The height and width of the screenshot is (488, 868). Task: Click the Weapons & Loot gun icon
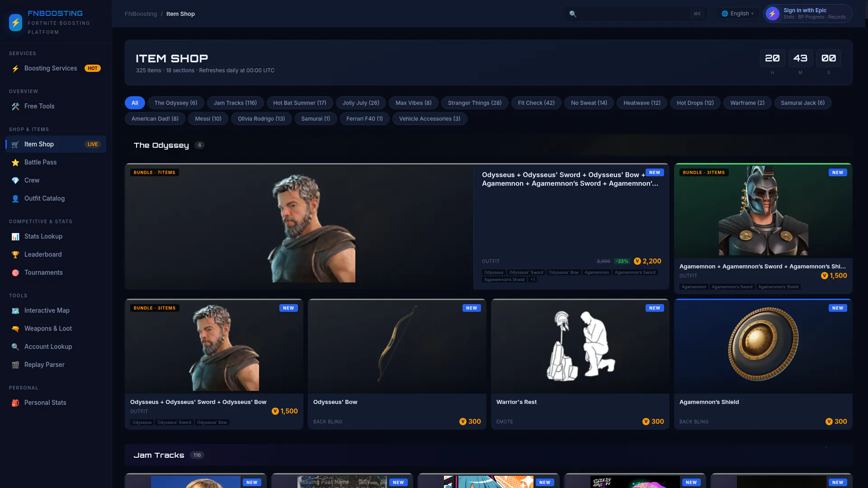point(15,329)
